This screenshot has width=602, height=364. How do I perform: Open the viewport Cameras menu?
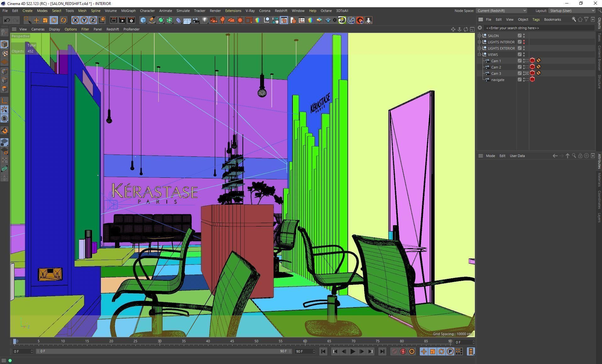(x=38, y=29)
